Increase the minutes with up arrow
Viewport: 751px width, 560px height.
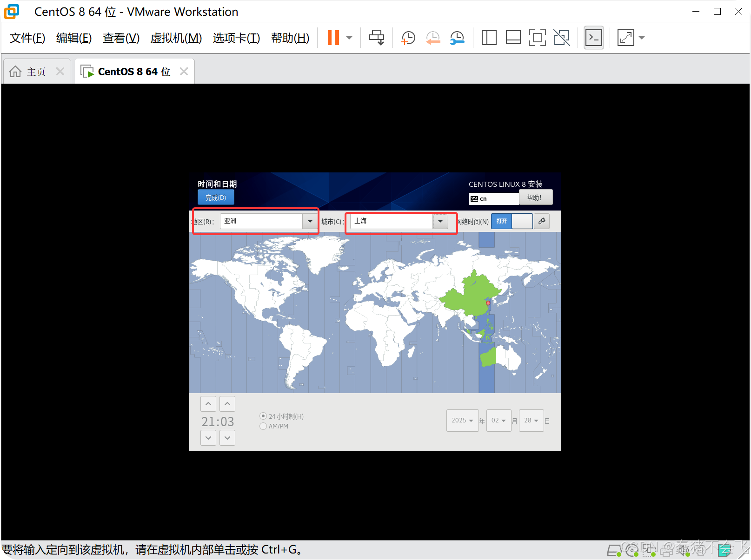(x=227, y=404)
